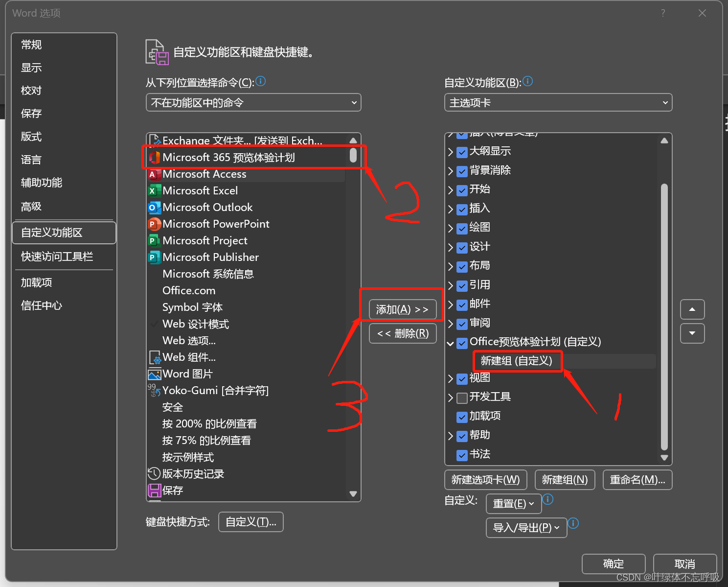Click the 添加(A) >> button
728x587 pixels.
tap(403, 309)
